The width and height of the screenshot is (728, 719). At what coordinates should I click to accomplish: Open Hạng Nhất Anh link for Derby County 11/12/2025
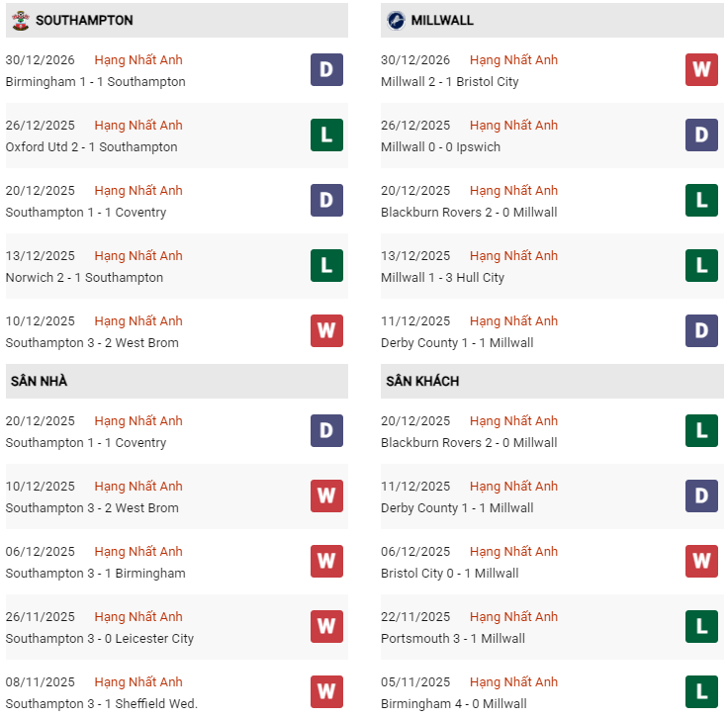pyautogui.click(x=513, y=321)
